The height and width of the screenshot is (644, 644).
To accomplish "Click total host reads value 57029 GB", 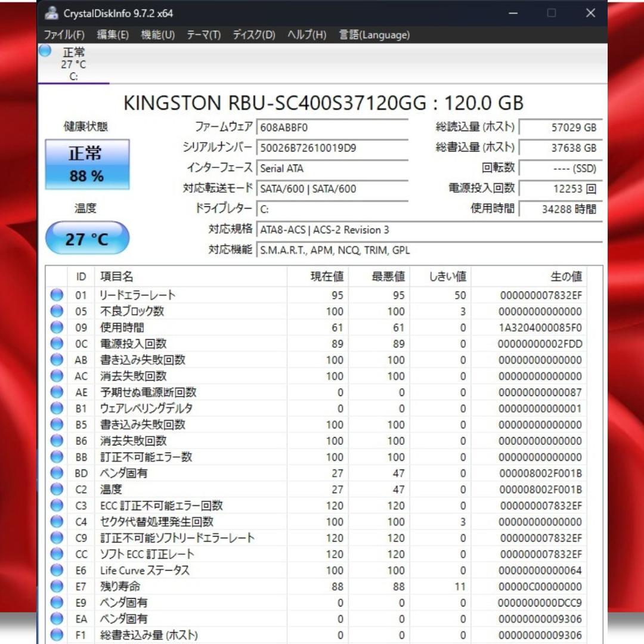I will click(x=561, y=128).
